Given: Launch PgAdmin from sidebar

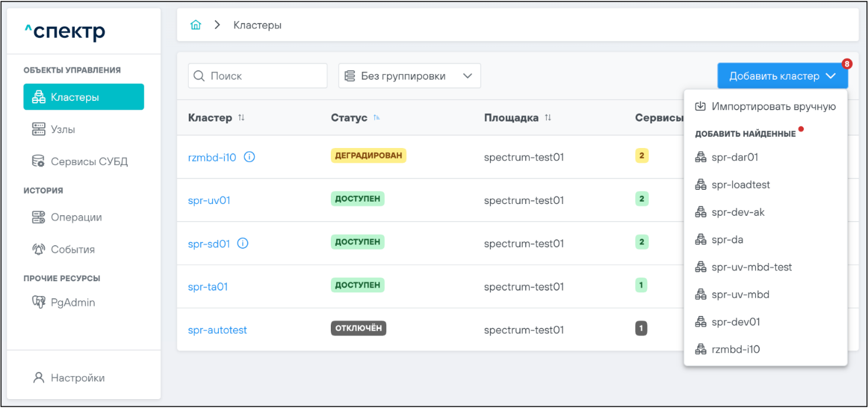Looking at the screenshot, I should point(73,302).
